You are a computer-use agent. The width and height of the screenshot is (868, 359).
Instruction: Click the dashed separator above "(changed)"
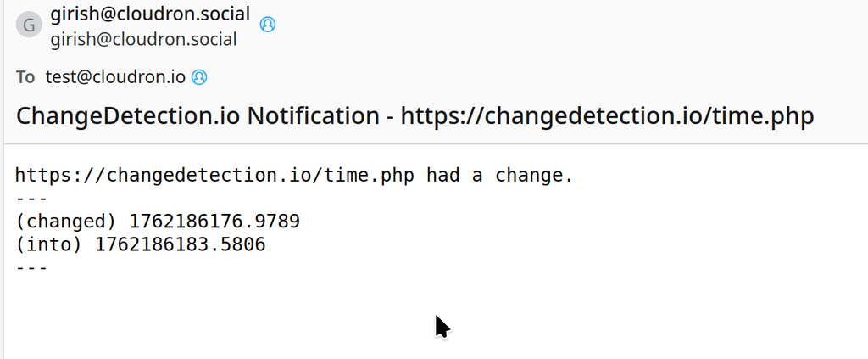[31, 199]
